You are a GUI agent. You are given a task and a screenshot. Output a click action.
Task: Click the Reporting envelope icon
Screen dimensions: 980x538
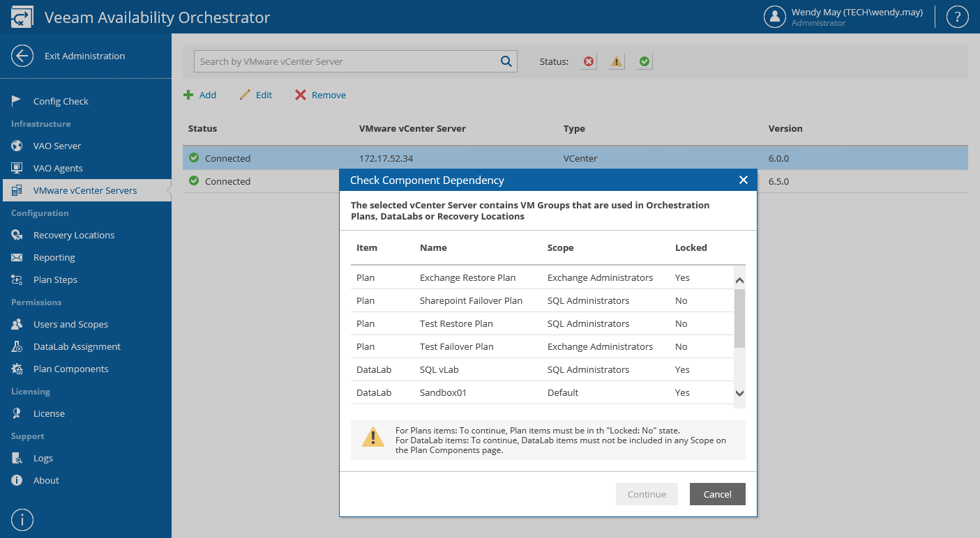[x=17, y=257]
